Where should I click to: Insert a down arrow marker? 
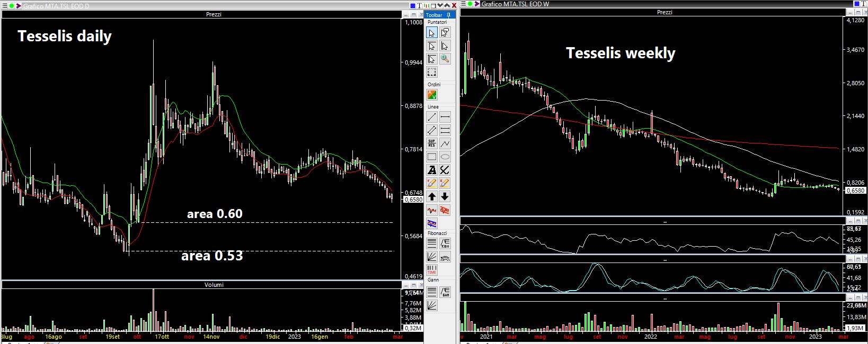445,196
